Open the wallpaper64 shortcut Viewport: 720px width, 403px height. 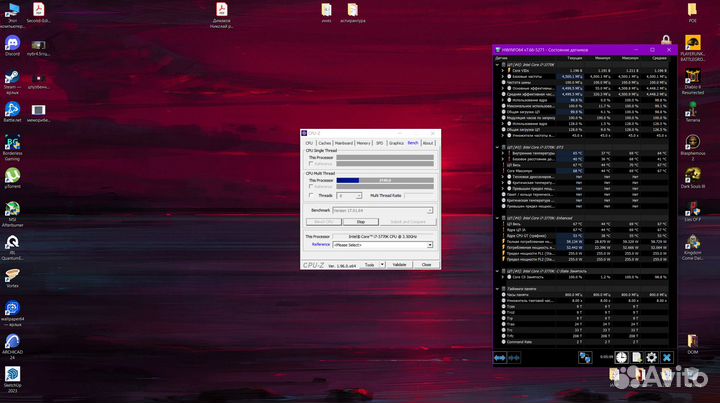[12, 313]
